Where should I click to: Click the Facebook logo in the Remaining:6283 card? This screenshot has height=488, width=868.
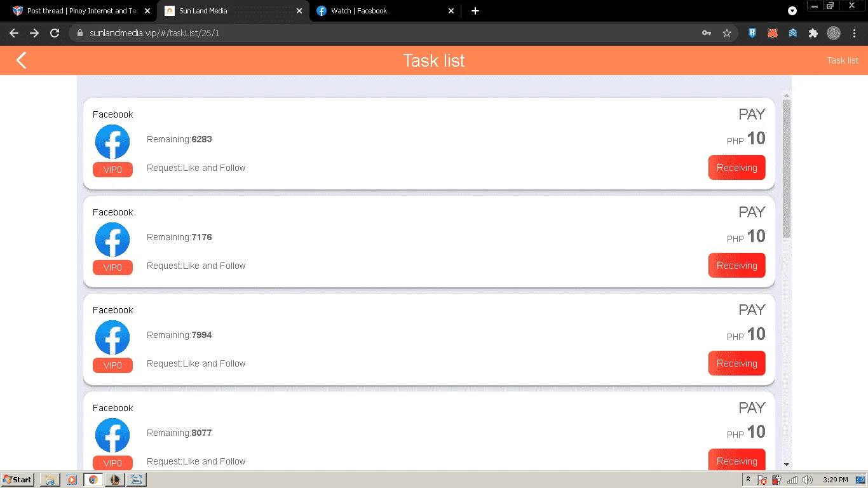112,142
